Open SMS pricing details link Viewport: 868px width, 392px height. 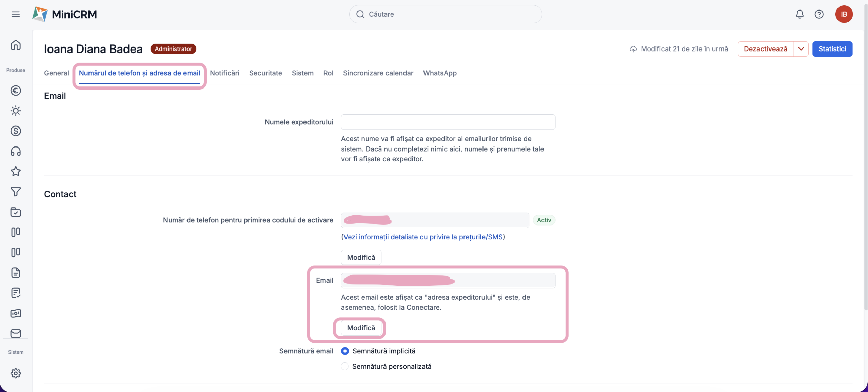(x=423, y=237)
